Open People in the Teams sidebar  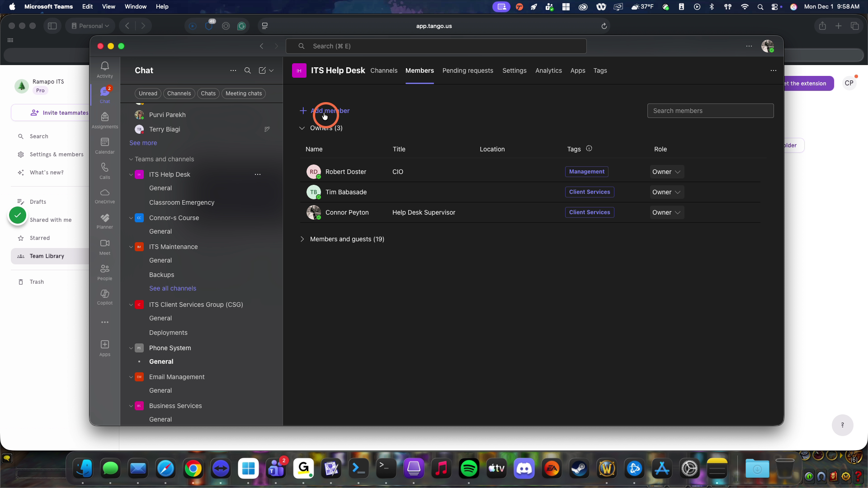click(x=104, y=272)
